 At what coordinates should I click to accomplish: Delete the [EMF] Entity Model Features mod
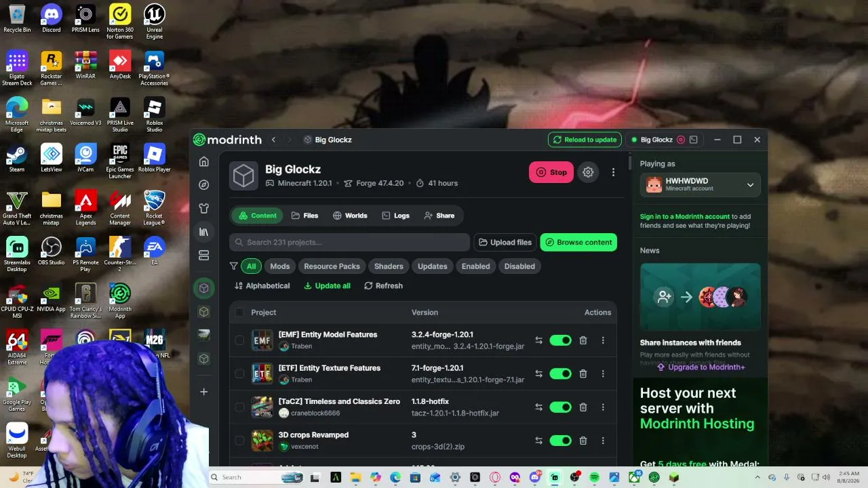583,340
